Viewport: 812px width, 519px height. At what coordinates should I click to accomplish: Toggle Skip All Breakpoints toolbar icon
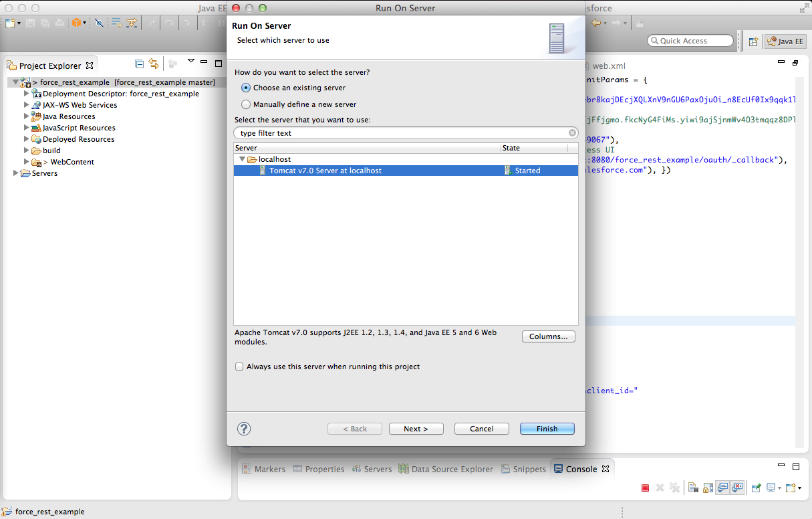[99, 23]
